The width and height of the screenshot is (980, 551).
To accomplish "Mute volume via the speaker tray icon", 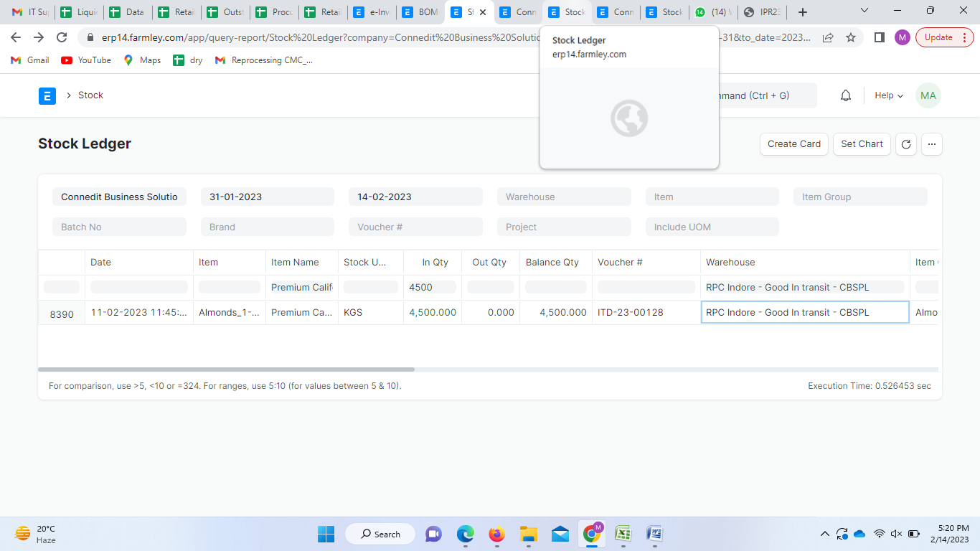I will point(896,534).
